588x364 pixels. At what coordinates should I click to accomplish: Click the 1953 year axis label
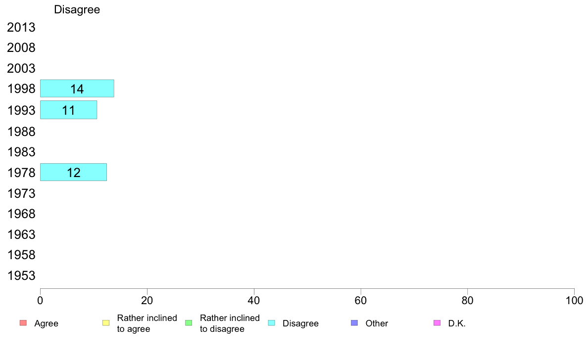point(21,275)
